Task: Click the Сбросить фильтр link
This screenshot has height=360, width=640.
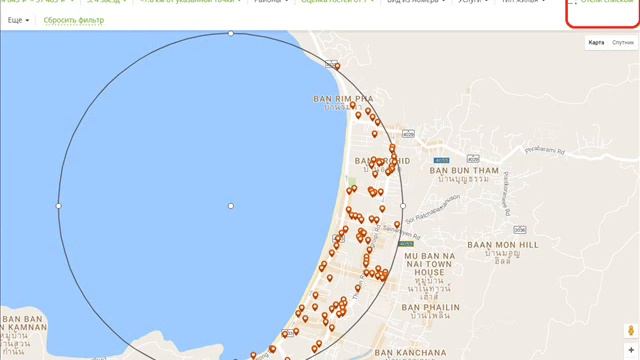Action: pos(73,20)
